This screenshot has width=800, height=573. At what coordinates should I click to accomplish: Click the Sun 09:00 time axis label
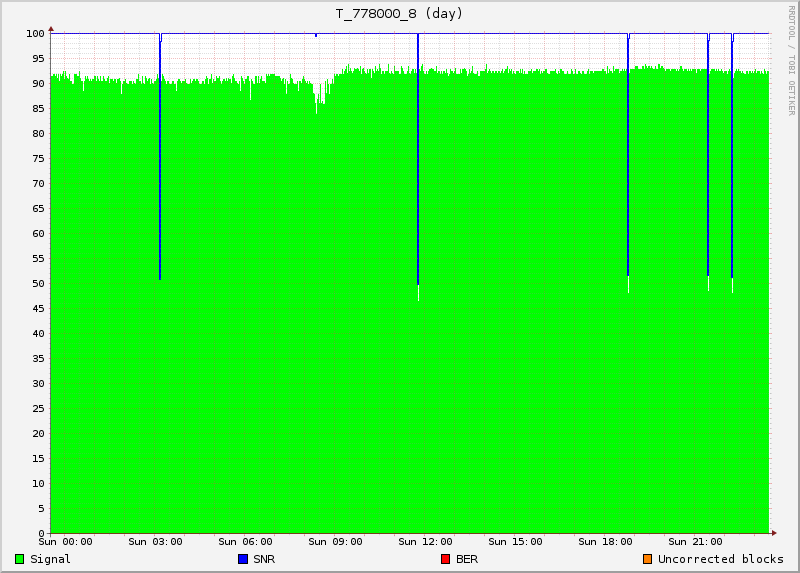pos(335,542)
